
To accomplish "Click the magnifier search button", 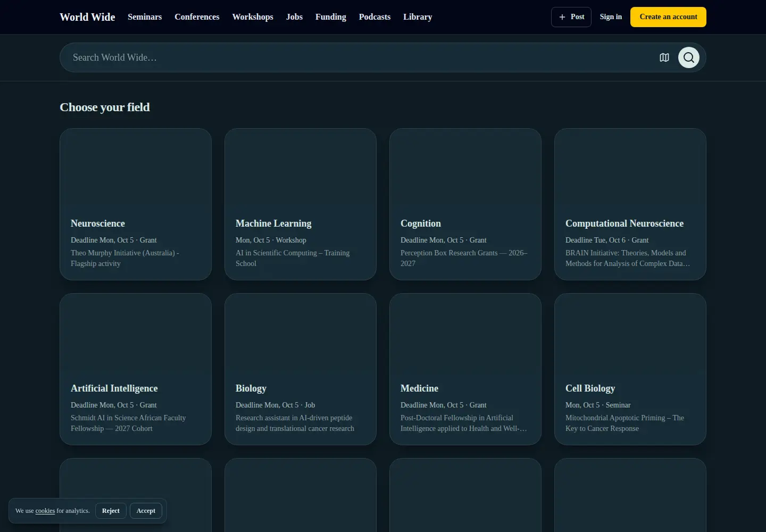I will pos(689,57).
